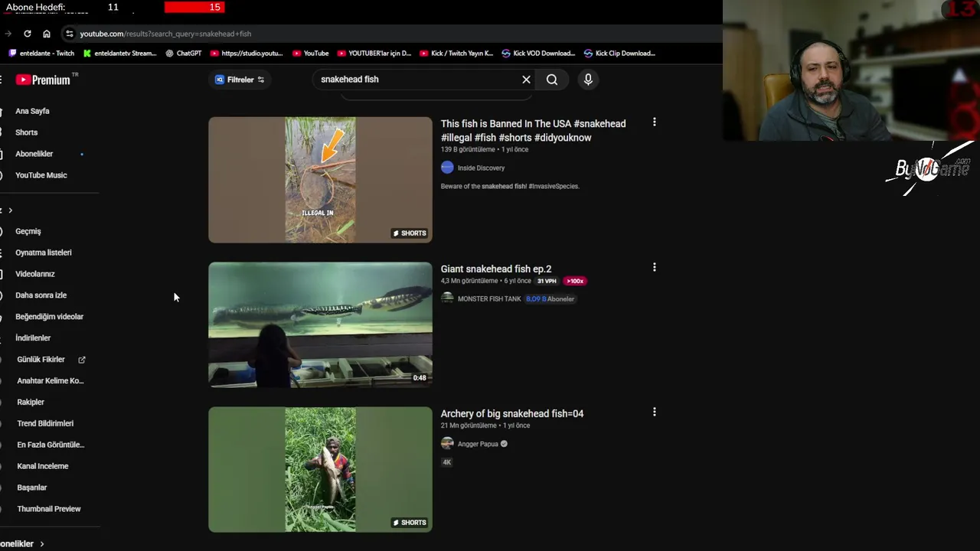Click '8,09 B Aboneler' subscriber count
The width and height of the screenshot is (980, 551).
[550, 299]
